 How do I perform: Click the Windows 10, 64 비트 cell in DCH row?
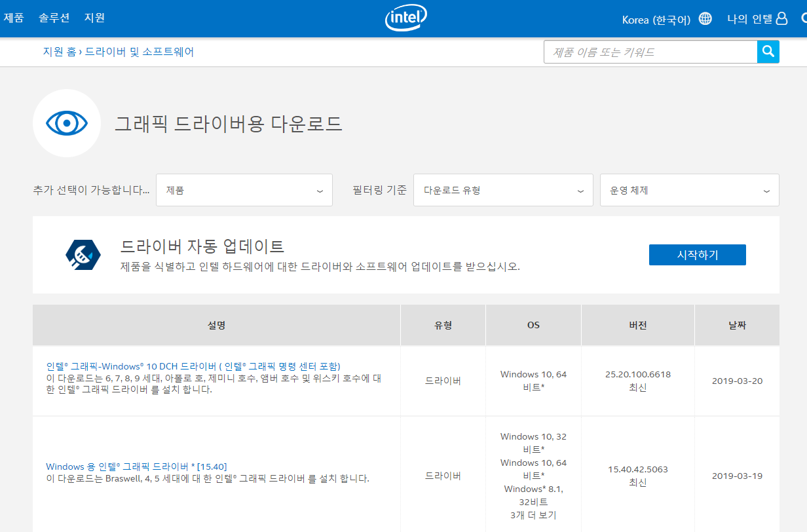(534, 381)
